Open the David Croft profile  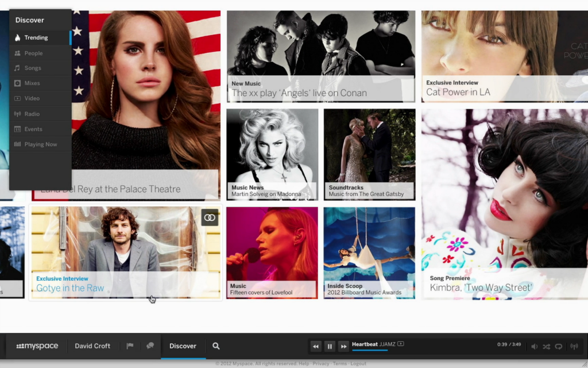(x=92, y=346)
